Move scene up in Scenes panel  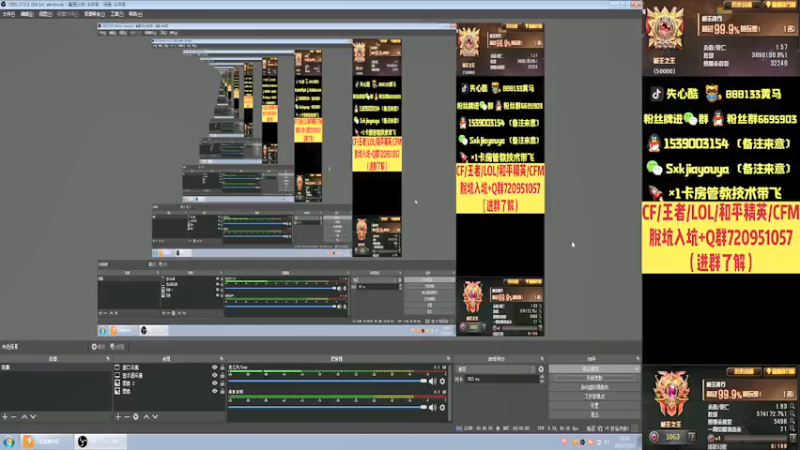(x=23, y=417)
